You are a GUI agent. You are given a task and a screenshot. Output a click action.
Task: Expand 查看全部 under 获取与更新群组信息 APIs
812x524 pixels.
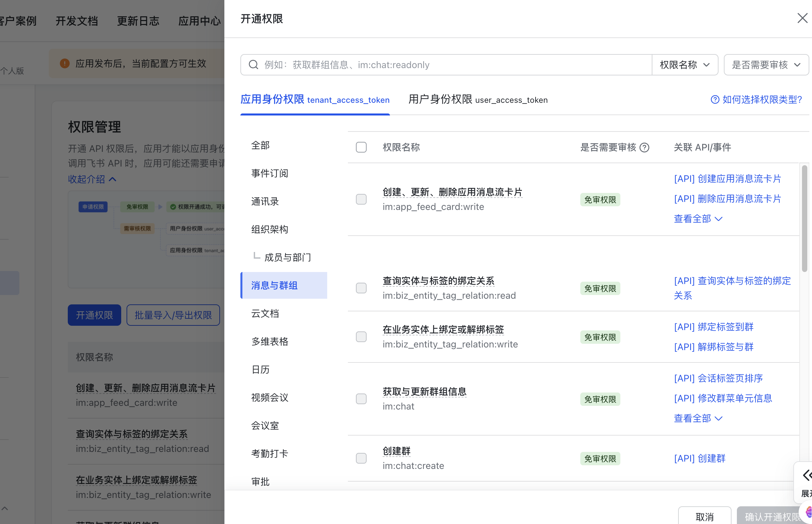coord(698,418)
